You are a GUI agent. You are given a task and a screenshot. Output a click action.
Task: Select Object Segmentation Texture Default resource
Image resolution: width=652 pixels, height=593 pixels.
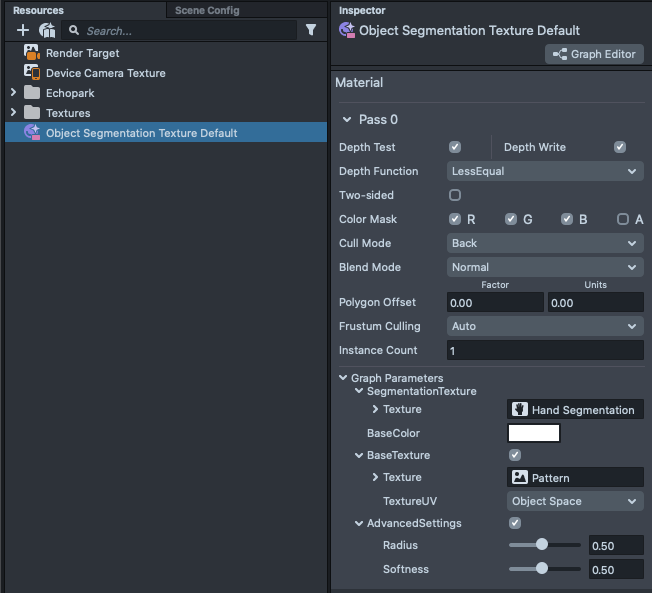[x=141, y=133]
